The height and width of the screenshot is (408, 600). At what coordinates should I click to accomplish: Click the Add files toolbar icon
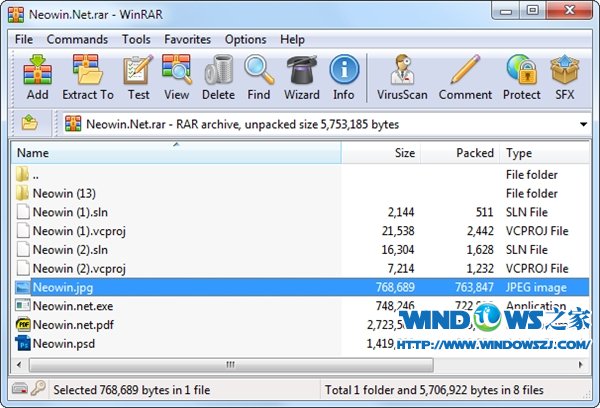coord(37,76)
